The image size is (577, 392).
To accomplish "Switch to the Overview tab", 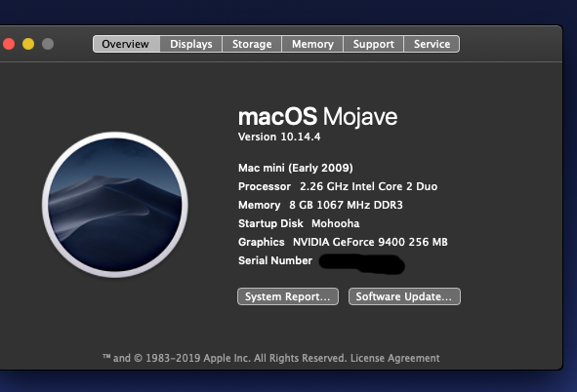I will coord(126,44).
